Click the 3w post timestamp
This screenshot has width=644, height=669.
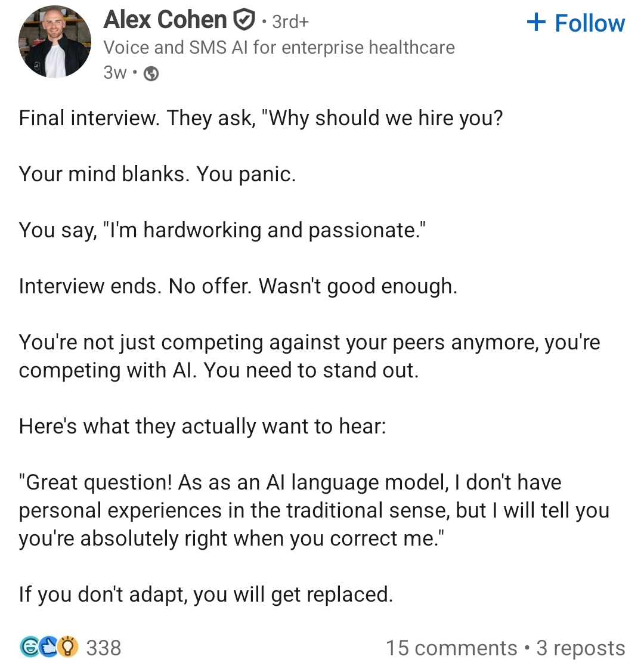(x=115, y=73)
